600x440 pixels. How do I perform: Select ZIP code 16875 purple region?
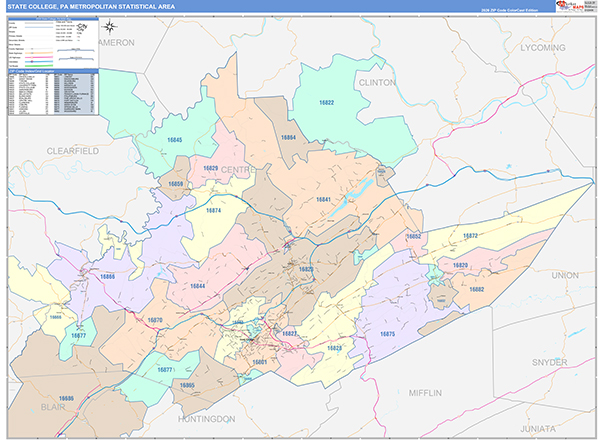click(387, 333)
